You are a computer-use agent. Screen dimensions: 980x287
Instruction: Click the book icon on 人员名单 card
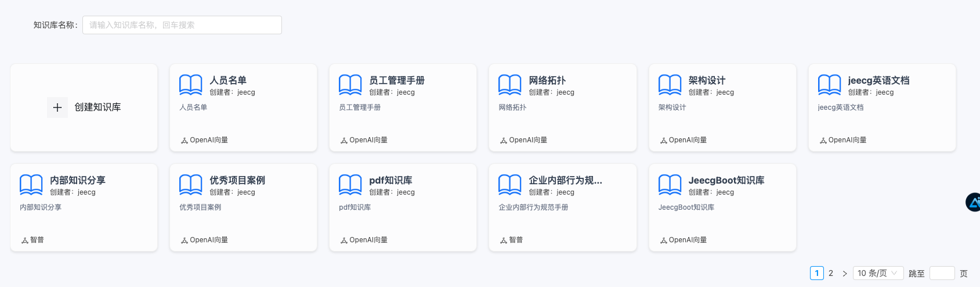coord(191,85)
